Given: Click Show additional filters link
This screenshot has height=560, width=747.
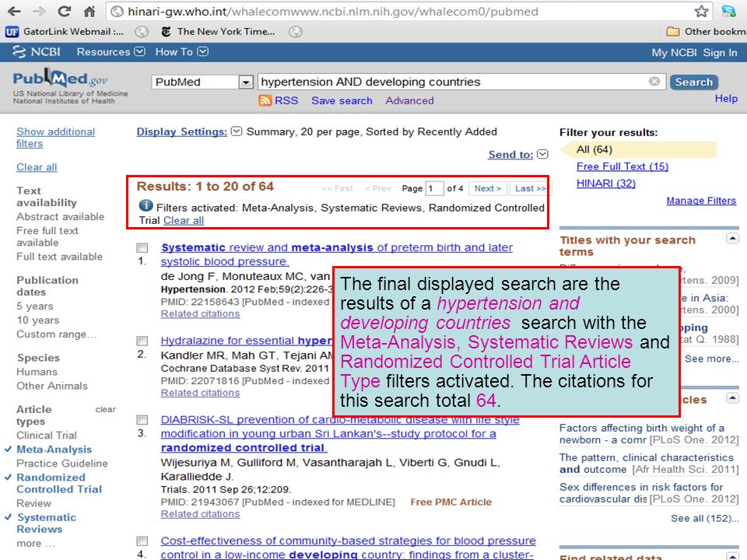Looking at the screenshot, I should 55,138.
